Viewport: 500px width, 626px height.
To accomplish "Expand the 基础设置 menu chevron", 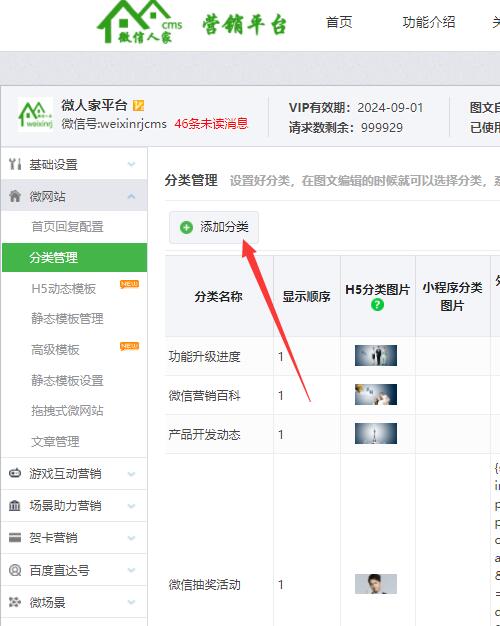I will coord(131,164).
